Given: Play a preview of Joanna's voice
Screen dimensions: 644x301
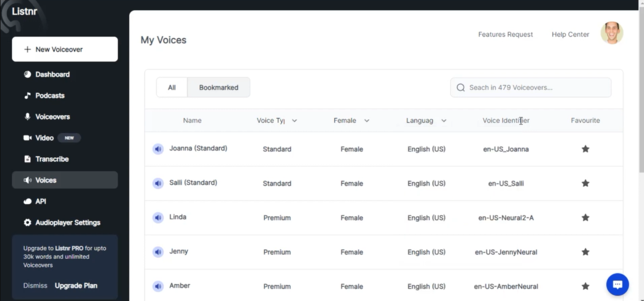Looking at the screenshot, I should 158,149.
